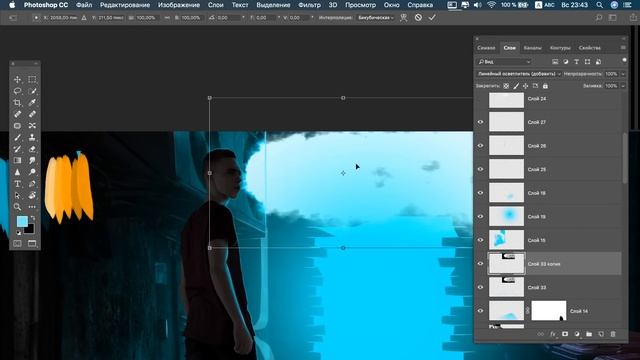Select the Move tool
Viewport: 640px width, 360px height.
pos(17,80)
